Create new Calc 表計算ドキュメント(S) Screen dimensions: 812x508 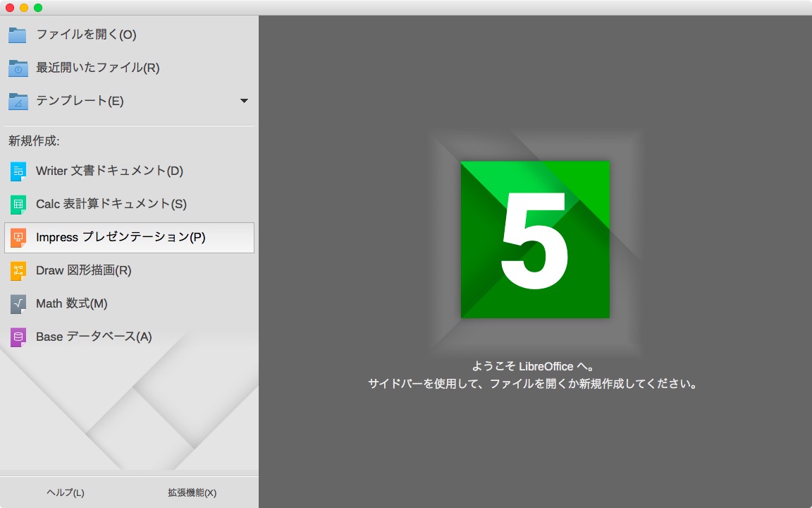coord(111,204)
